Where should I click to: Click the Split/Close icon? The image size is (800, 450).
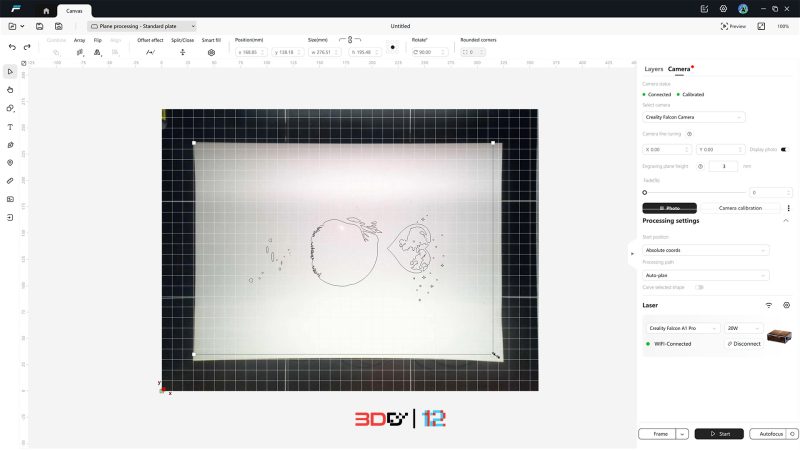coord(183,52)
